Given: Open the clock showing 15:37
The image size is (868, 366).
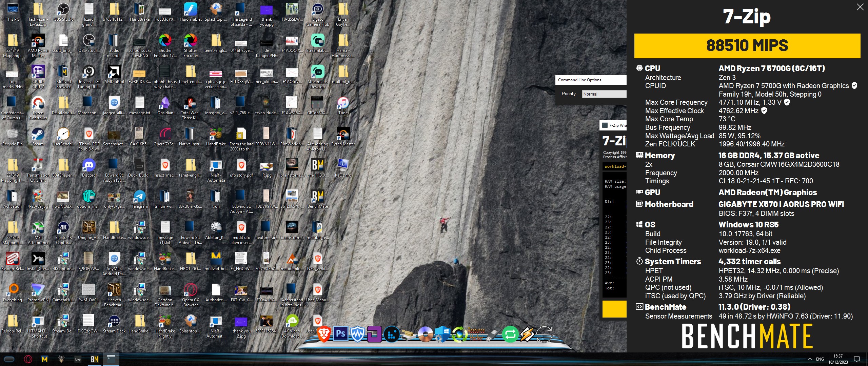Looking at the screenshot, I should click(838, 359).
